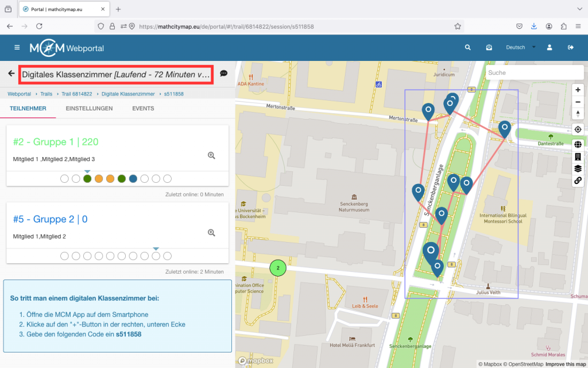Switch to the Einstellungen tab
The height and width of the screenshot is (368, 588).
coord(89,108)
